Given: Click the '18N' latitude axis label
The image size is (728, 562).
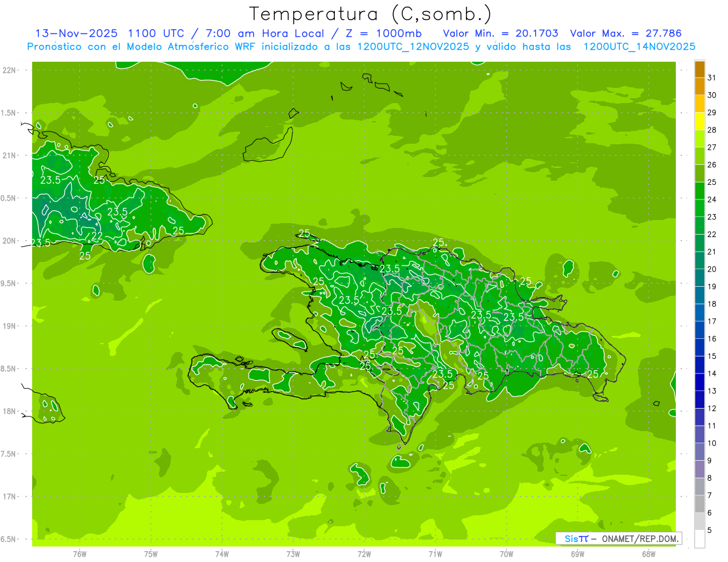Looking at the screenshot, I should coord(10,411).
